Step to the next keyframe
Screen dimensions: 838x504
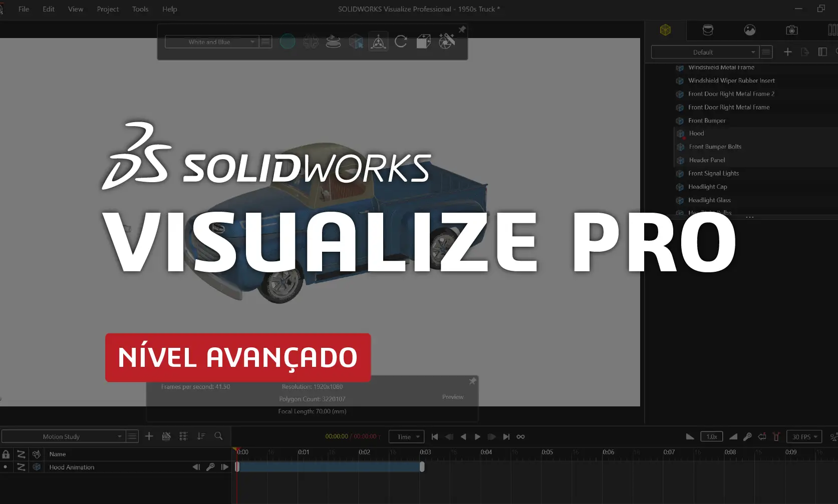[492, 437]
